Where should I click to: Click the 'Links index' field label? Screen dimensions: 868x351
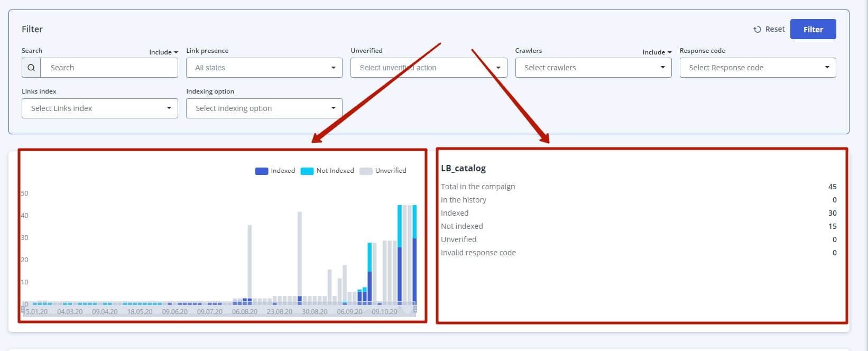pyautogui.click(x=39, y=91)
